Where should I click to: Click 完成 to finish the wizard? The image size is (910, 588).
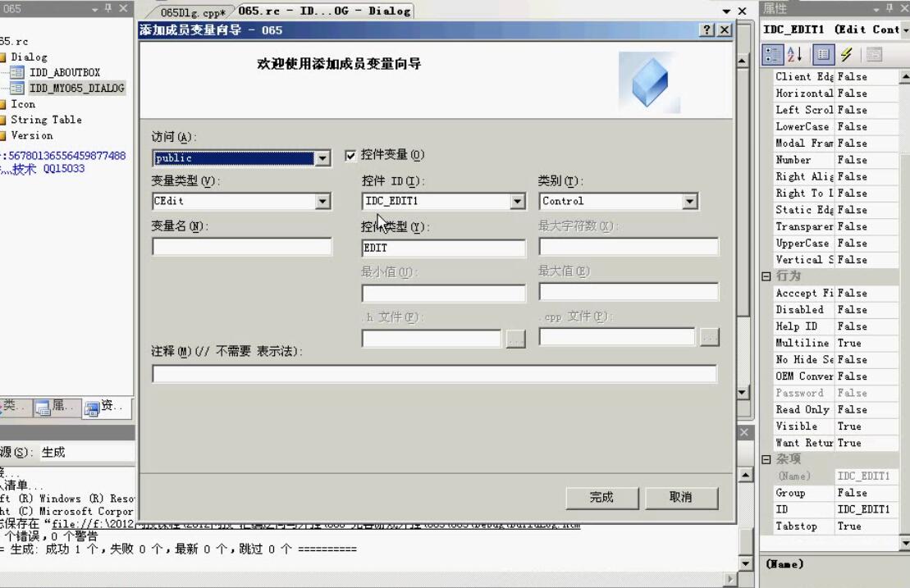601,498
